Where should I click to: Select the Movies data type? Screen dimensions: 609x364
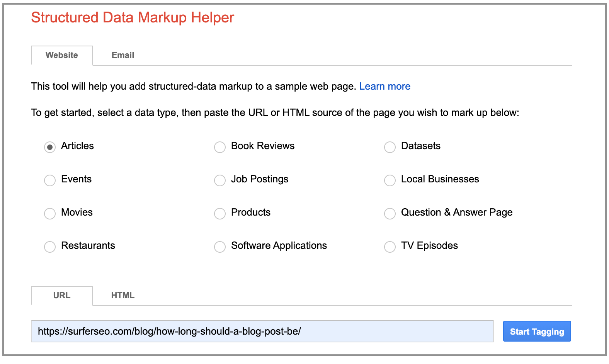[x=50, y=213]
